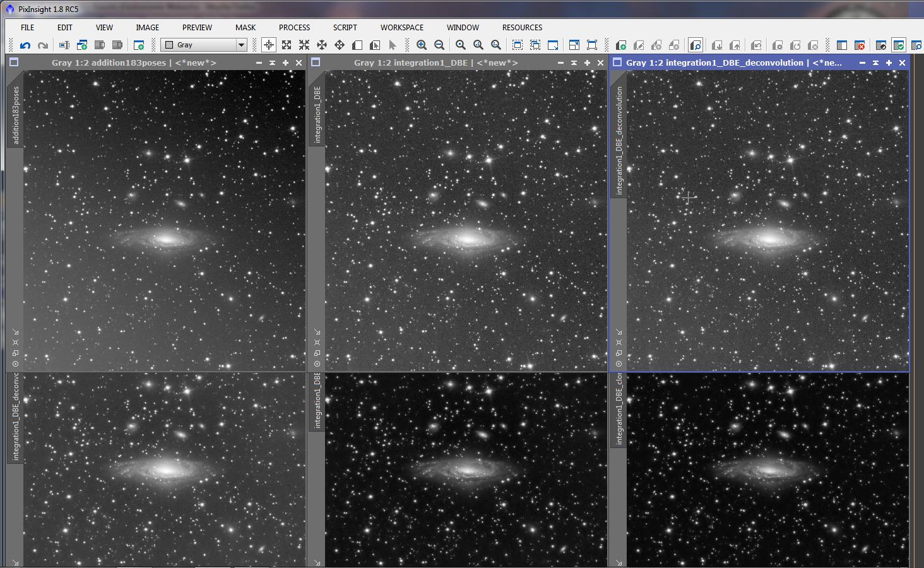Open the SCRIPT menu
Screen dimensions: 924x568
pyautogui.click(x=345, y=28)
